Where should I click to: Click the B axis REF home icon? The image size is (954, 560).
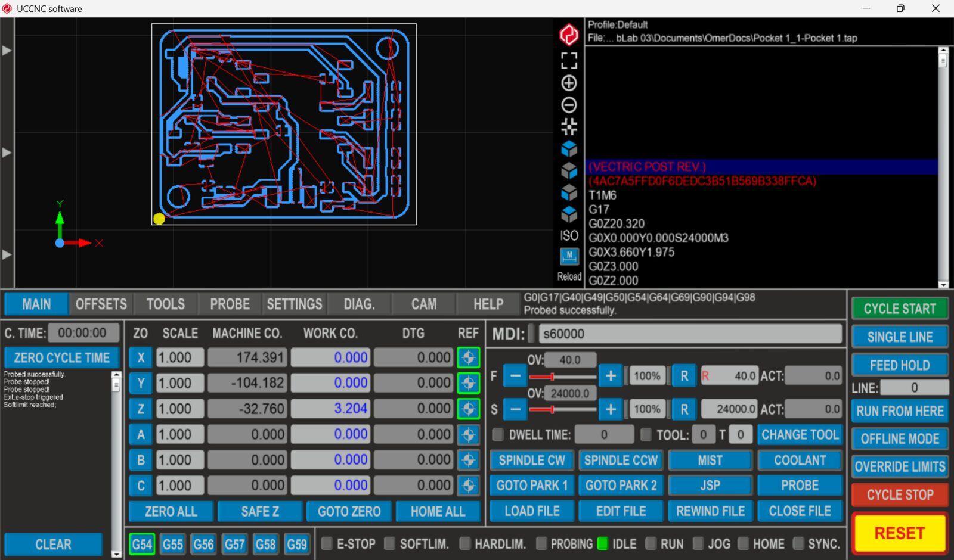pos(469,460)
